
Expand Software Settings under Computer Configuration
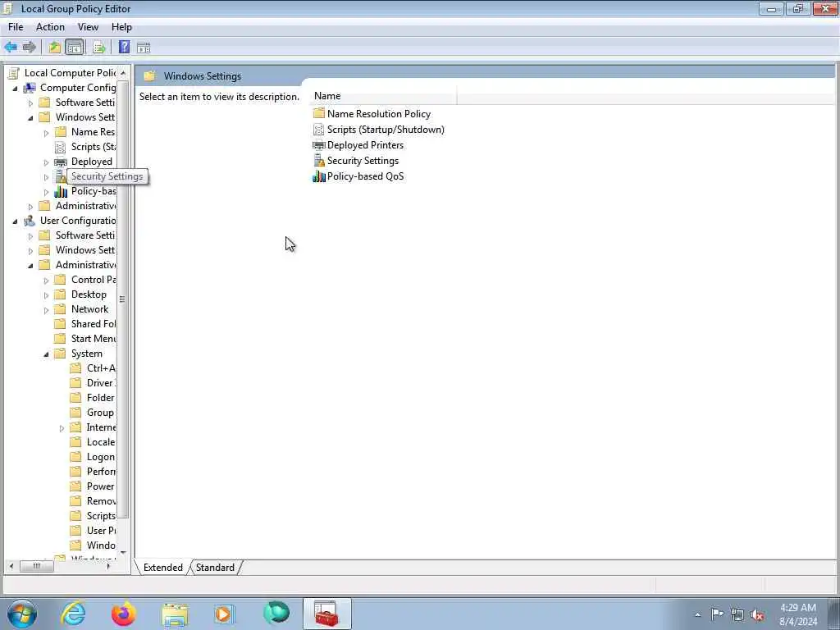point(30,103)
